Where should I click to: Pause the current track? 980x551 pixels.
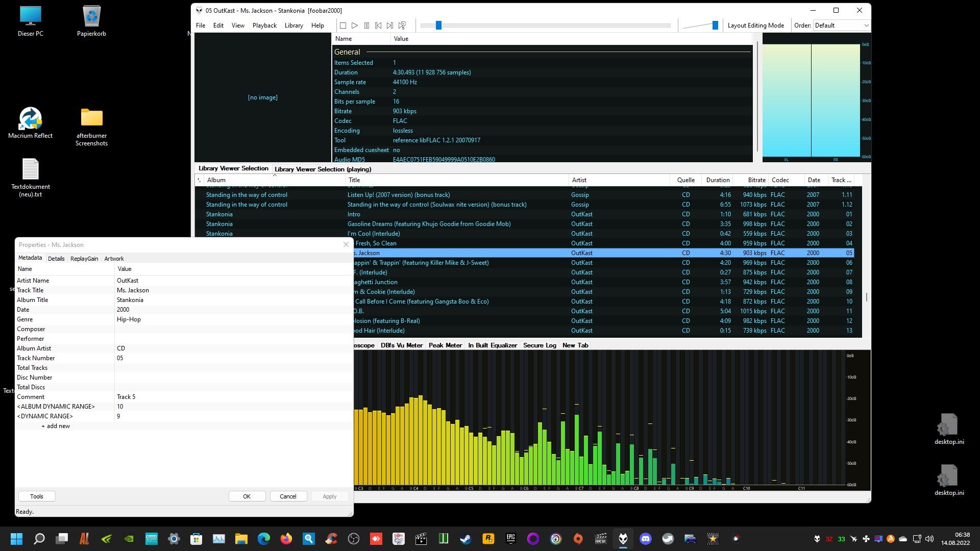click(366, 26)
